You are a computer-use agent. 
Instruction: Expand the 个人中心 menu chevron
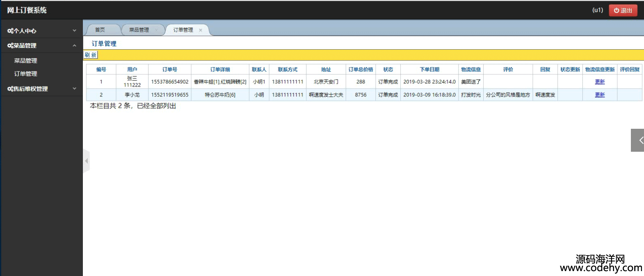pos(74,31)
